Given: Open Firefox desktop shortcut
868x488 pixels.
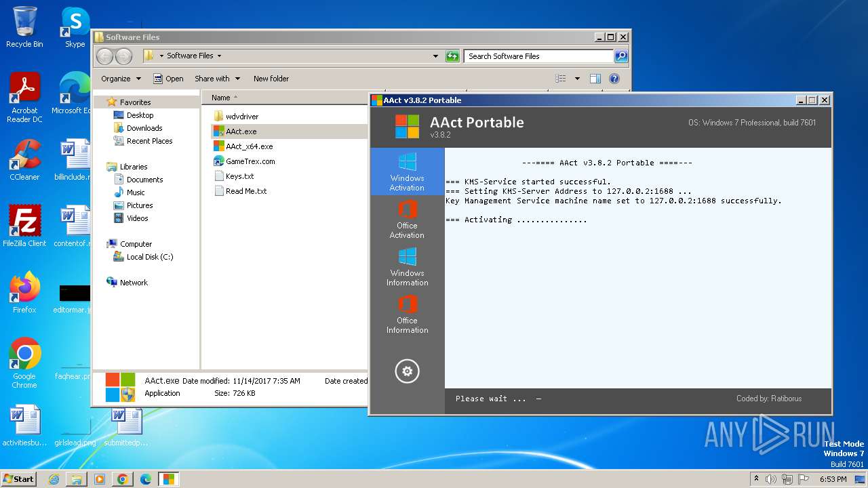Looking at the screenshot, I should point(24,293).
